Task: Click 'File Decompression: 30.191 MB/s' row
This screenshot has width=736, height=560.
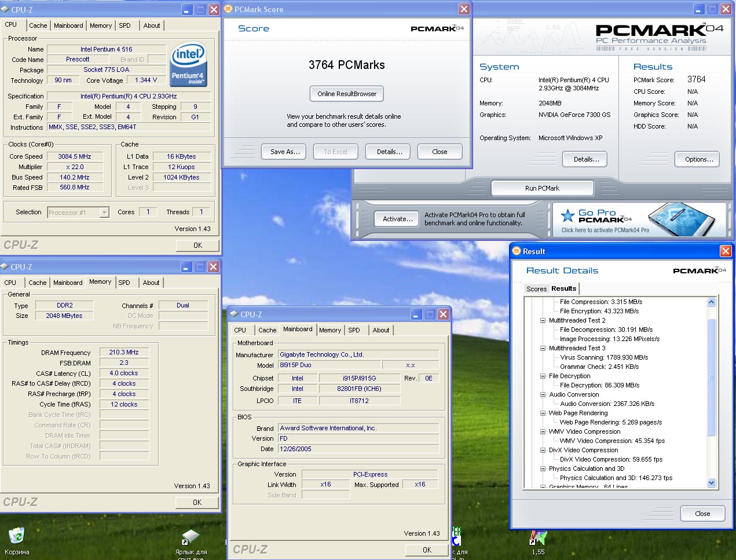Action: coord(606,330)
